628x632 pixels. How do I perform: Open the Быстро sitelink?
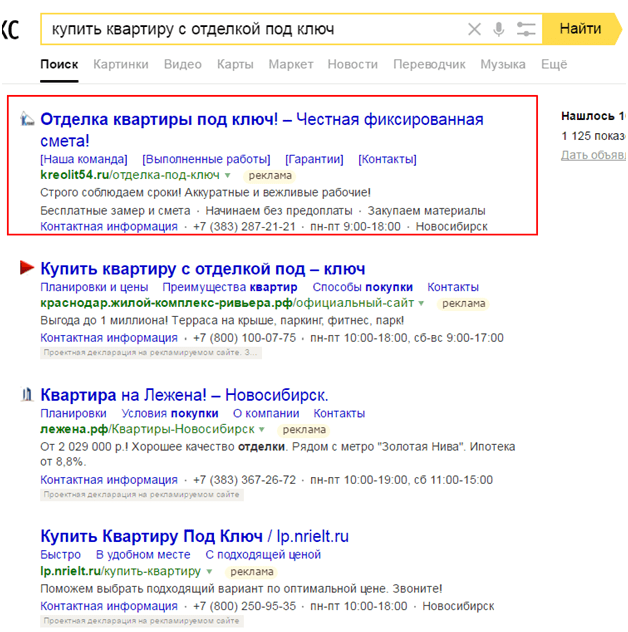pyautogui.click(x=60, y=555)
